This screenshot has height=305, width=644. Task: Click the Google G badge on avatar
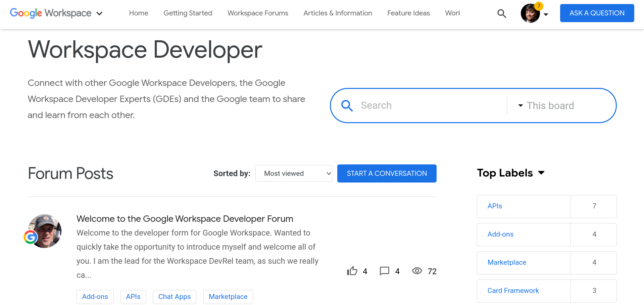coord(31,237)
